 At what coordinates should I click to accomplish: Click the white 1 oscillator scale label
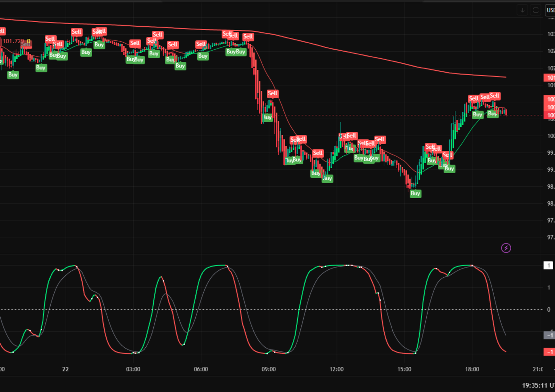click(x=548, y=265)
